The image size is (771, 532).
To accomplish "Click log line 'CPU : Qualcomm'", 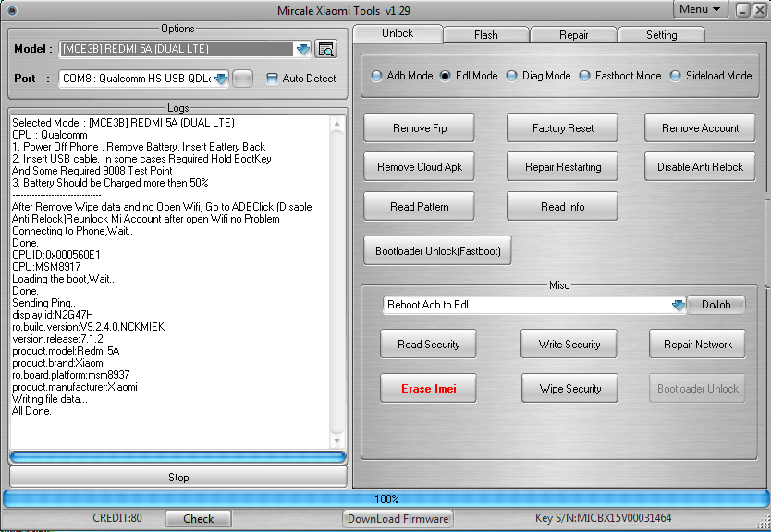I will point(50,135).
